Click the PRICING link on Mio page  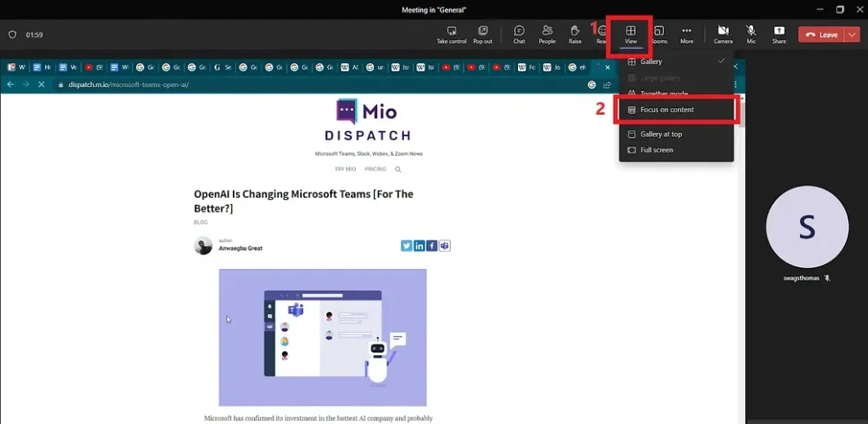375,169
